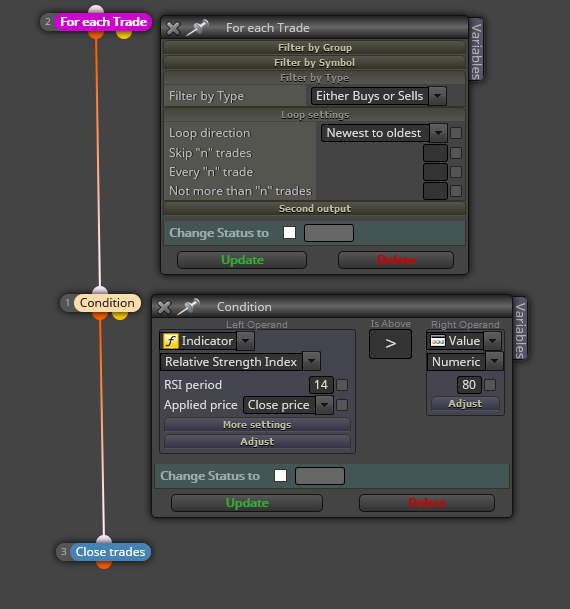Click orange output connector of Condition node
The height and width of the screenshot is (609, 570).
tap(100, 316)
